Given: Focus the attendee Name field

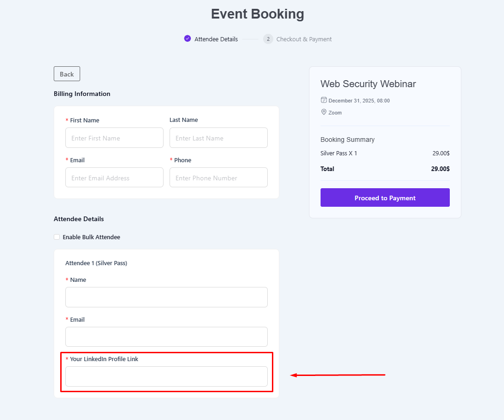Looking at the screenshot, I should coord(166,297).
